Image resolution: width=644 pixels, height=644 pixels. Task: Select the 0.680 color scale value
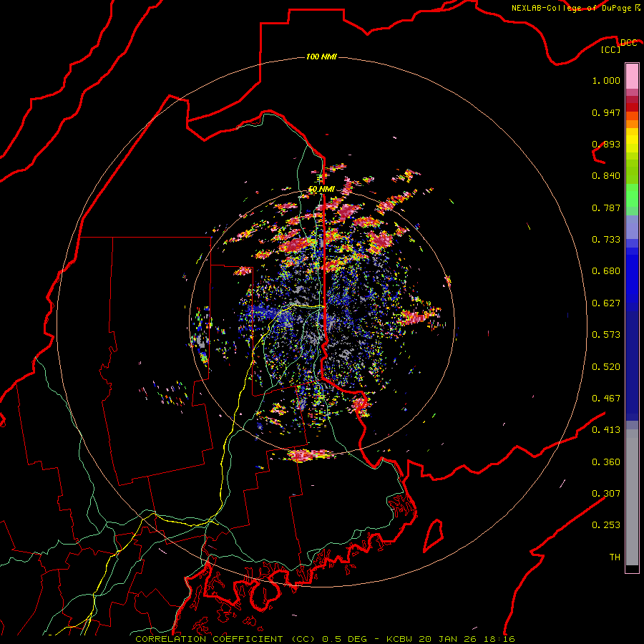[606, 271]
